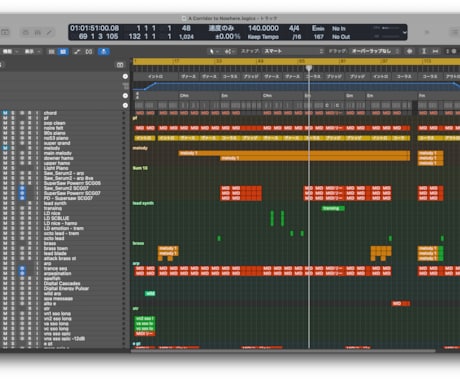This screenshot has height=380, width=460.
Task: Open the 速度のみ varispeed mode popup
Action: point(221,28)
